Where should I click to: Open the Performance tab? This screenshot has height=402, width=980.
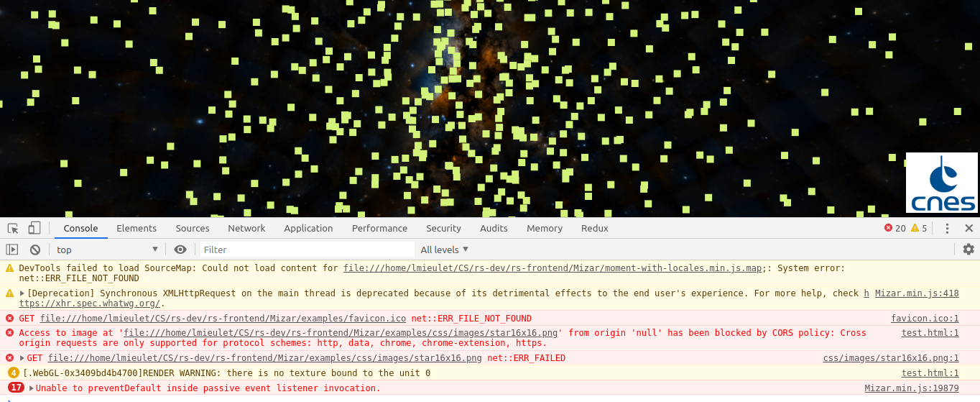pyautogui.click(x=379, y=228)
